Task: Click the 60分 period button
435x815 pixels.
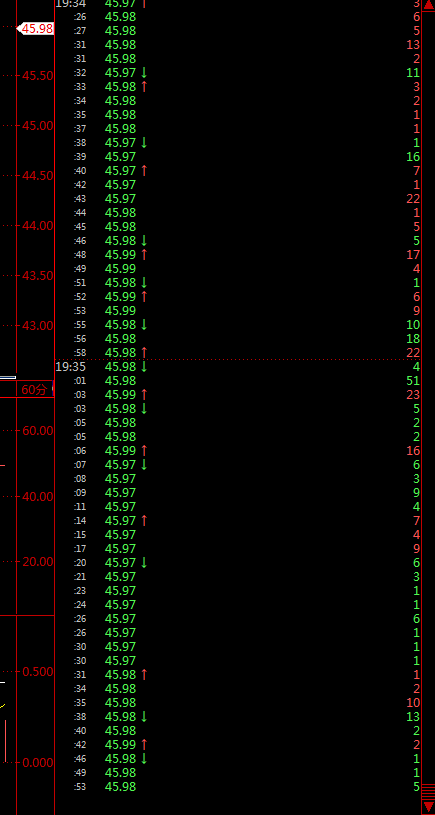Action: (x=34, y=389)
